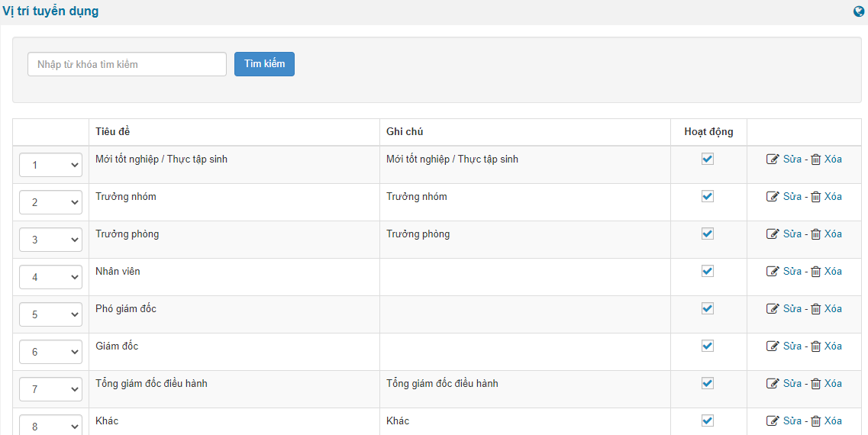Click edit pencil icon for Trưởng nhóm row
This screenshot has height=435, width=868.
[x=773, y=196]
